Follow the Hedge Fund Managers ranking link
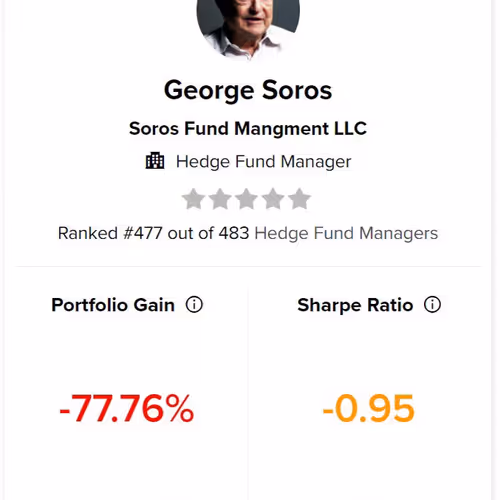Screen dimensions: 500x500 (346, 233)
